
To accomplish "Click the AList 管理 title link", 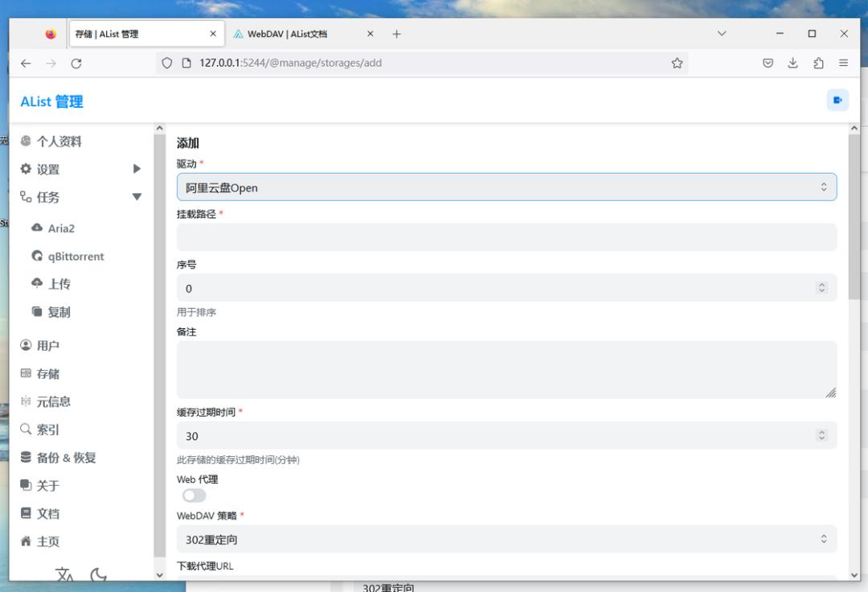I will (x=51, y=101).
